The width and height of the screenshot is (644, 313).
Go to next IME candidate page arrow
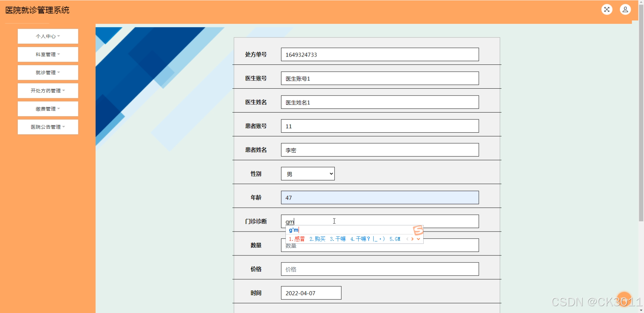[x=412, y=239]
